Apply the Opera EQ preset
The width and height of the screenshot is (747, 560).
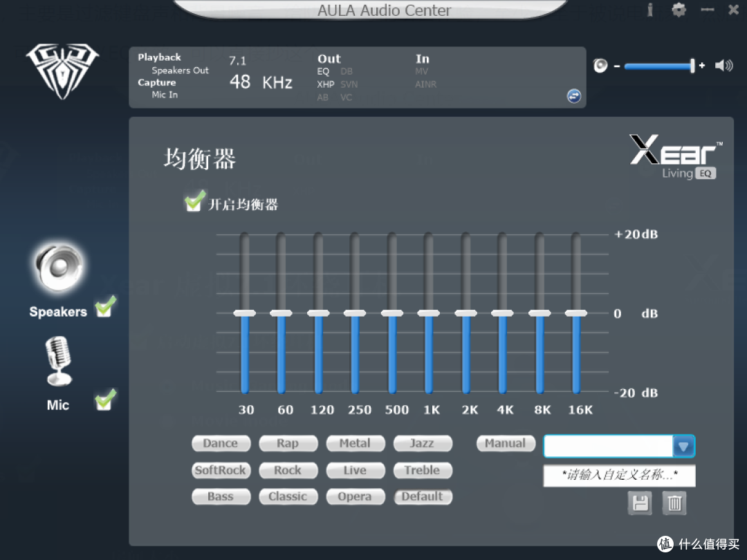click(356, 496)
